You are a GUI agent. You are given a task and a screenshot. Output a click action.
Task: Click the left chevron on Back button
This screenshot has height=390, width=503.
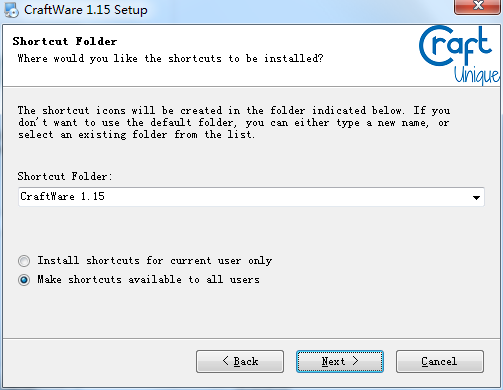pyautogui.click(x=226, y=361)
